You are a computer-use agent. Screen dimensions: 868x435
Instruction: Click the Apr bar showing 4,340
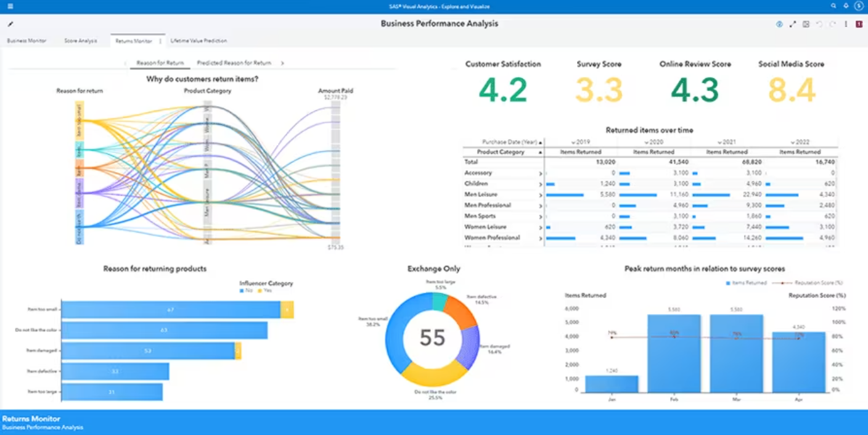coord(799,362)
